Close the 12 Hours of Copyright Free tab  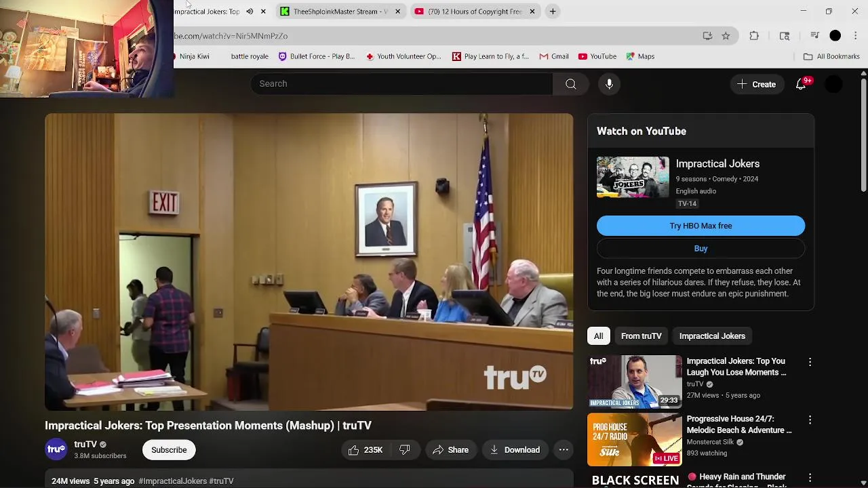tap(532, 12)
